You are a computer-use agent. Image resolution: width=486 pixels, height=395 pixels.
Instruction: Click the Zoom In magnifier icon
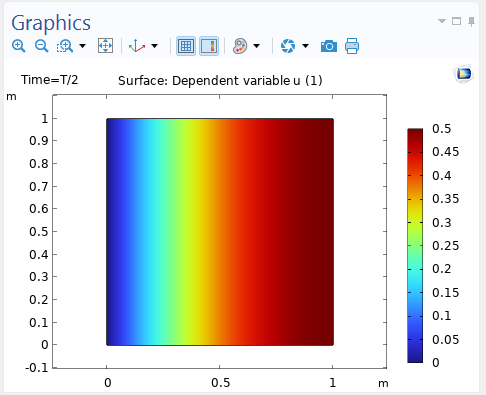18,46
